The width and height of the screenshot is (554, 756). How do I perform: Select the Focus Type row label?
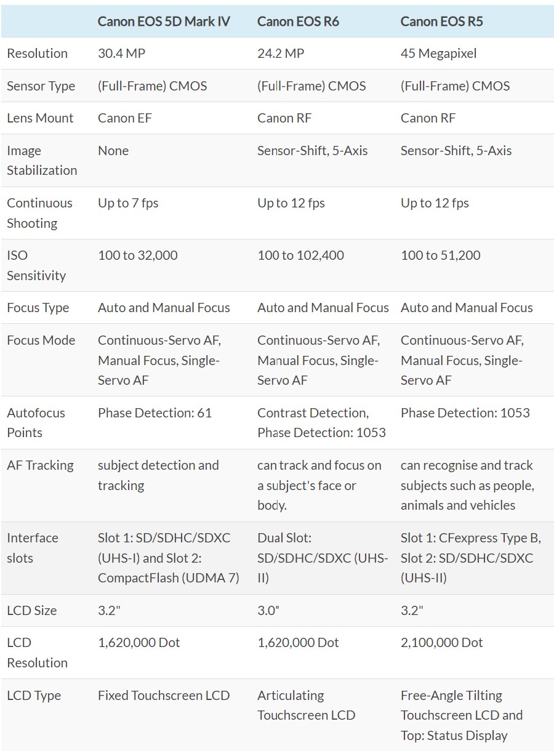click(x=38, y=308)
